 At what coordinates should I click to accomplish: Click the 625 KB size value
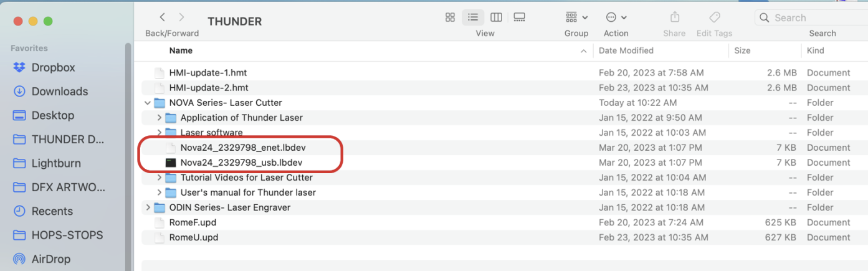[x=781, y=222]
